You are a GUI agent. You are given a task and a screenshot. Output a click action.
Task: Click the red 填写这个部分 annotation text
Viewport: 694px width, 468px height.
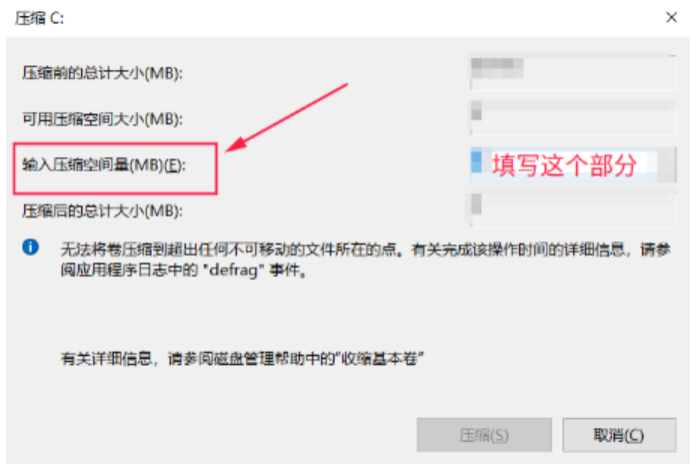(x=564, y=165)
